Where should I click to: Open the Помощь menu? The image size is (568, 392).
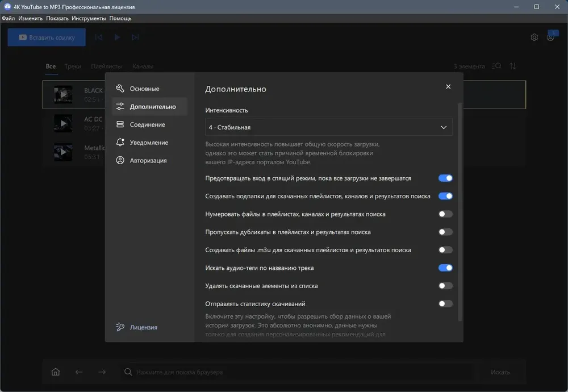tap(120, 18)
